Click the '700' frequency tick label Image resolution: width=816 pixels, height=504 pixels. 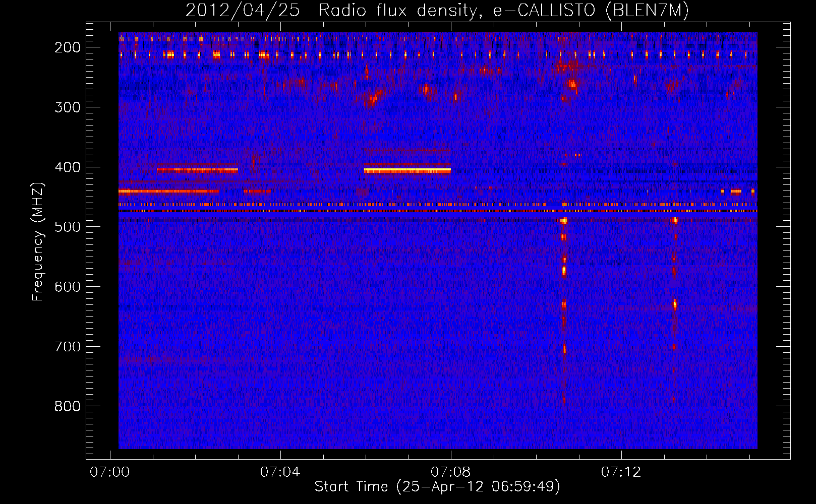point(68,347)
